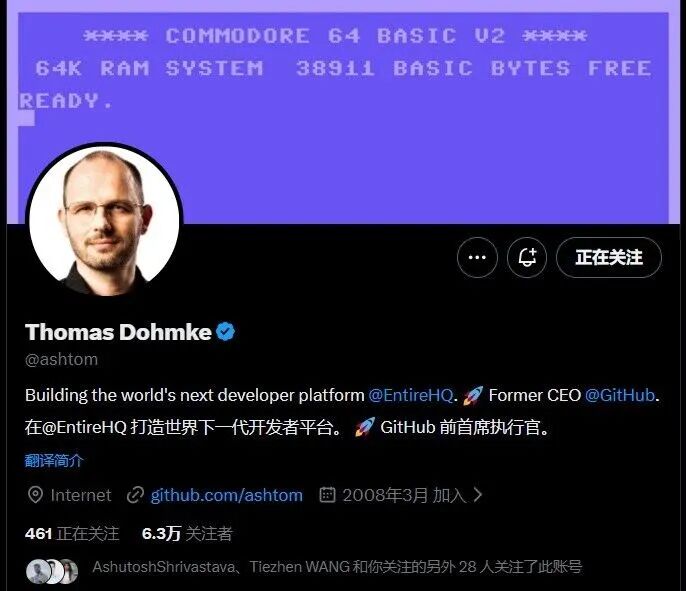Open the 2008年3月 加入 join date info
Screen dimensions: 686x591
[404, 495]
